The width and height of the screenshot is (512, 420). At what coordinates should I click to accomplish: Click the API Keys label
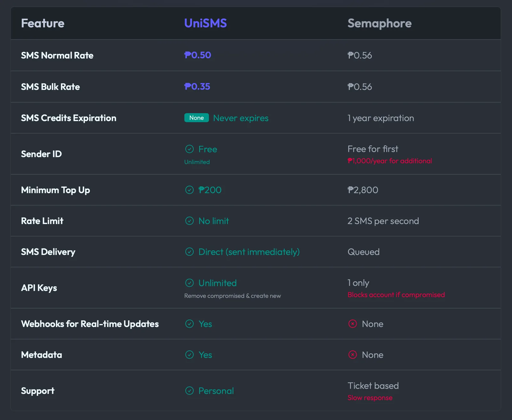coord(39,288)
